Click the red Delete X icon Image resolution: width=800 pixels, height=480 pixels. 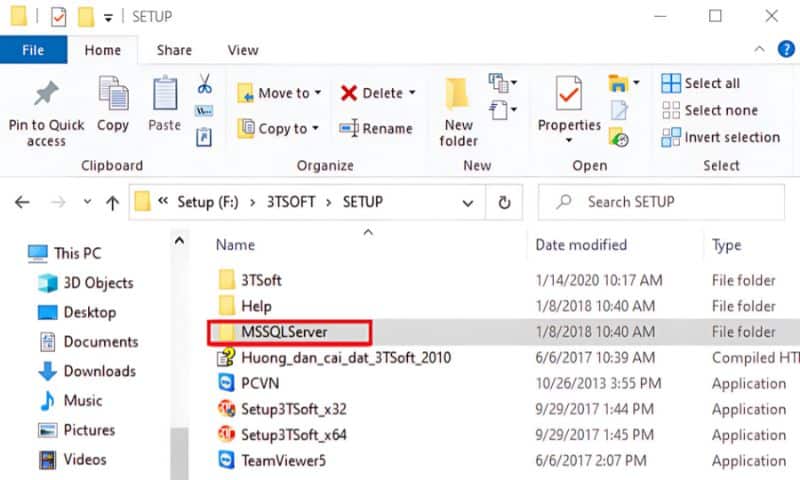click(x=349, y=93)
